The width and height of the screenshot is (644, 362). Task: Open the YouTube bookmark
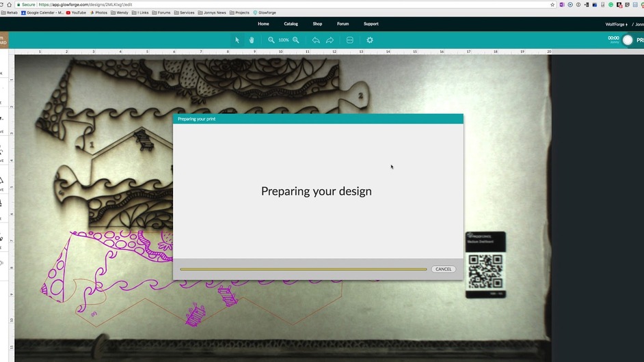(76, 13)
